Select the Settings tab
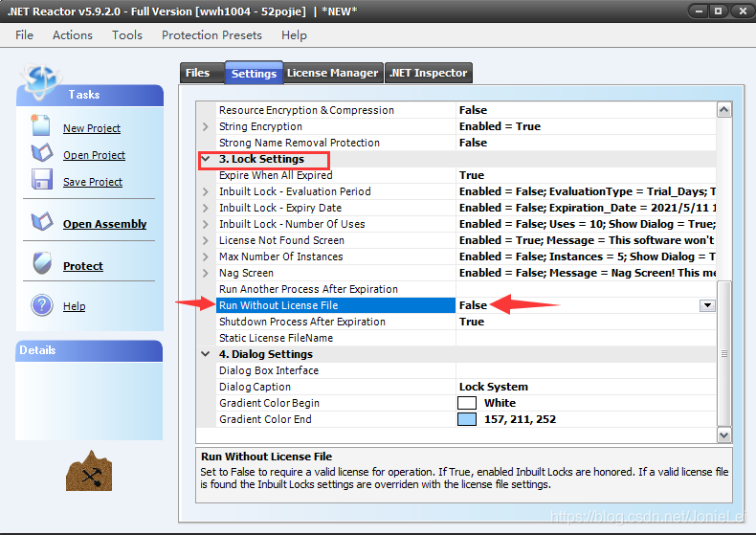 click(x=254, y=74)
